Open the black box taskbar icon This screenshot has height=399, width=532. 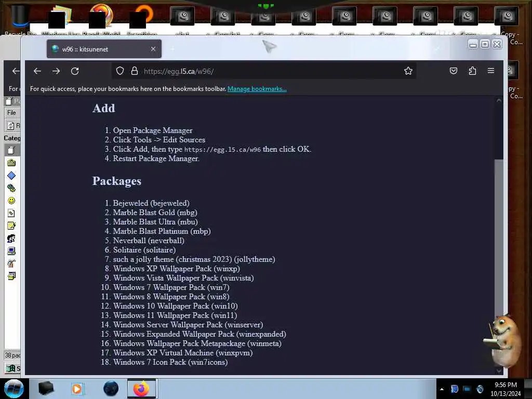(46, 389)
